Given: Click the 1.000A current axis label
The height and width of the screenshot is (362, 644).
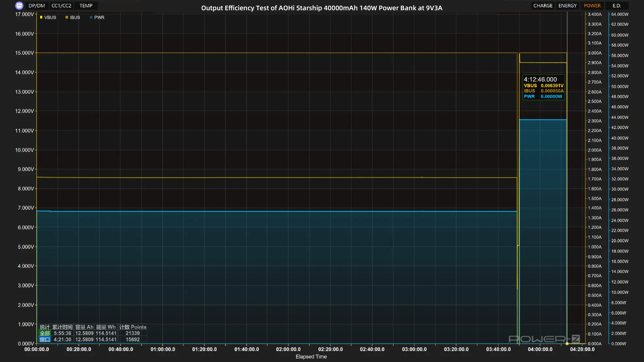Looking at the screenshot, I should (595, 247).
